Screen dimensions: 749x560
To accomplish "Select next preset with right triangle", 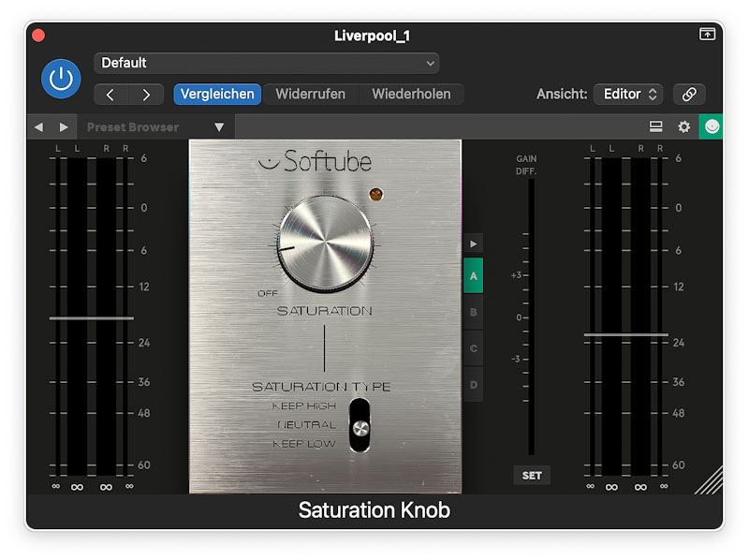I will pos(64,127).
